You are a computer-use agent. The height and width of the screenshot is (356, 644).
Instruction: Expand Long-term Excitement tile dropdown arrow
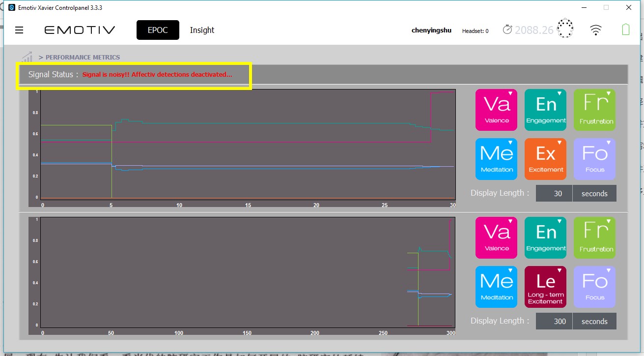pyautogui.click(x=560, y=270)
